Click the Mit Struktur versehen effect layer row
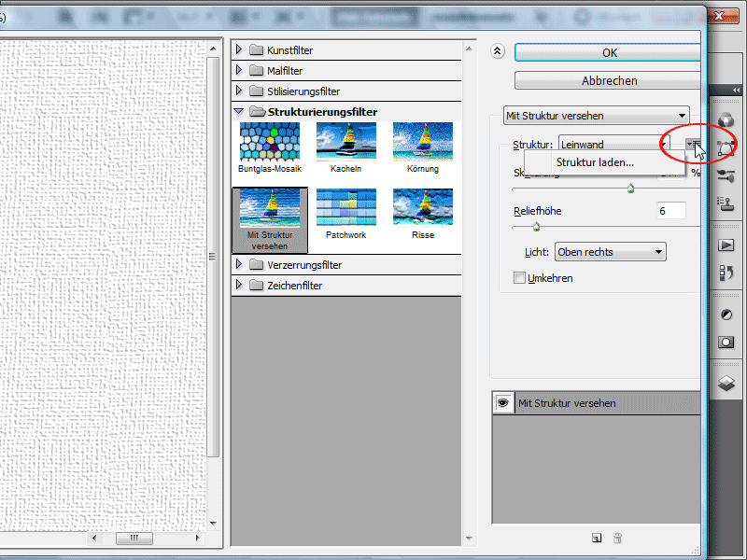Screen dimensions: 747x560 pyautogui.click(x=597, y=403)
